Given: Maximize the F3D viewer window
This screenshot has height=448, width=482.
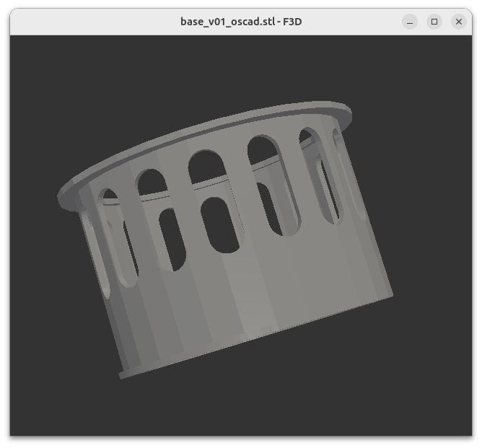Looking at the screenshot, I should click(434, 22).
